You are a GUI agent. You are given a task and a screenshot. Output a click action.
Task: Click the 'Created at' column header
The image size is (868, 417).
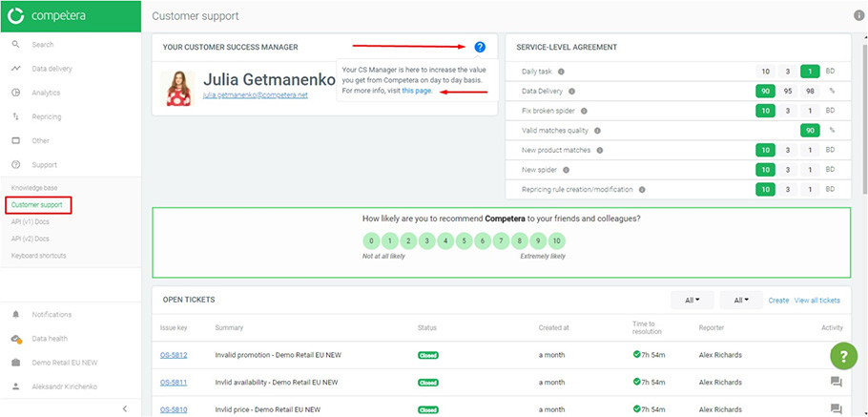tap(553, 328)
